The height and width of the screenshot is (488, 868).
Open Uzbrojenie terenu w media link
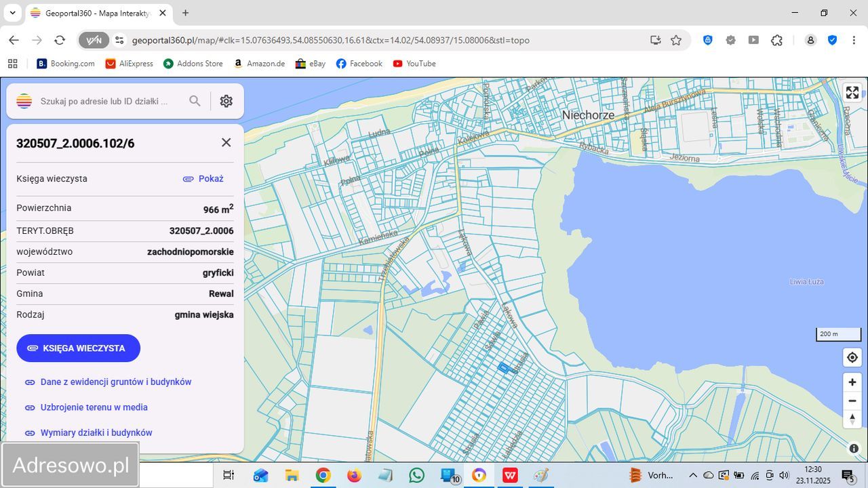coord(94,407)
